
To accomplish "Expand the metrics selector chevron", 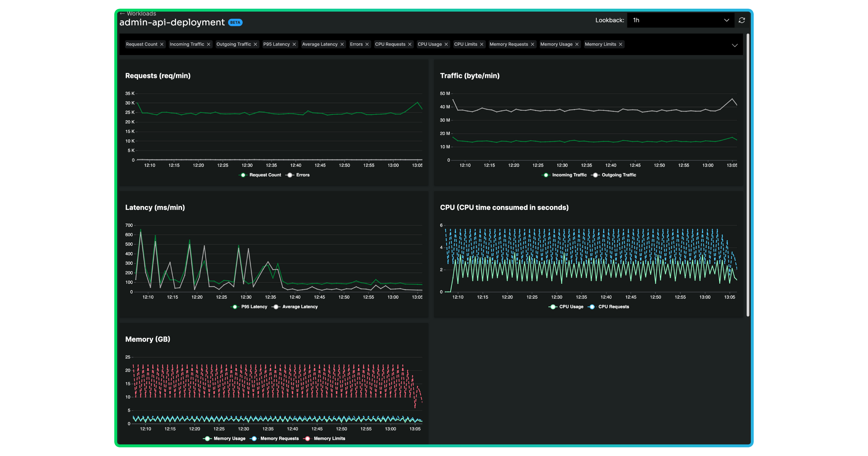I will click(x=735, y=45).
